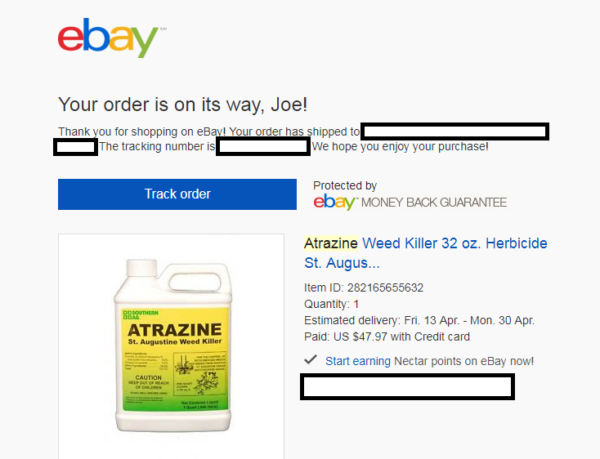Screen dimensions: 600x459
Task: Click the Estimated delivery date line
Action: [x=419, y=320]
